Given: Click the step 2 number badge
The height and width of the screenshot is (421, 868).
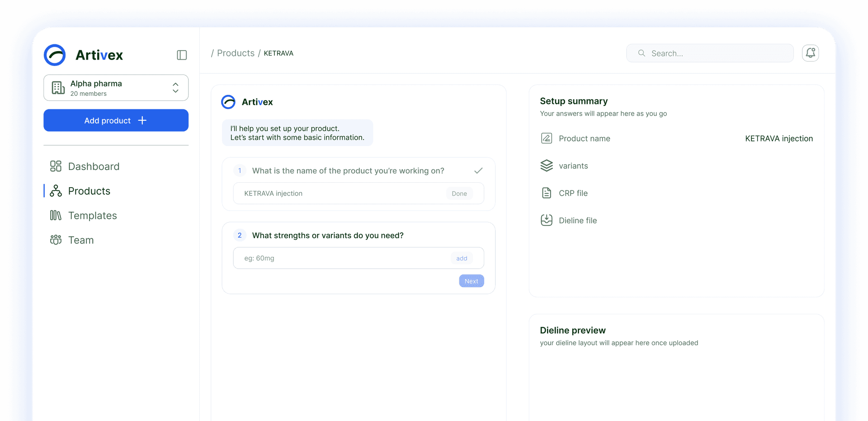Looking at the screenshot, I should (240, 235).
